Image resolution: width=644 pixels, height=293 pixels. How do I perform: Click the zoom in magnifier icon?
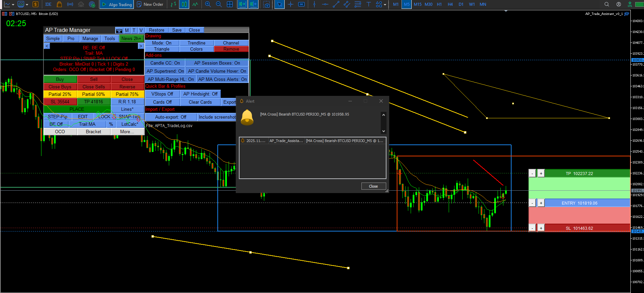(208, 4)
